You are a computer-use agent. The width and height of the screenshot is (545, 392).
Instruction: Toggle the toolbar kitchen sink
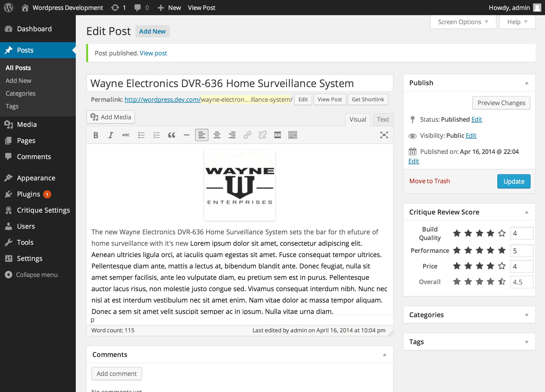coord(293,135)
